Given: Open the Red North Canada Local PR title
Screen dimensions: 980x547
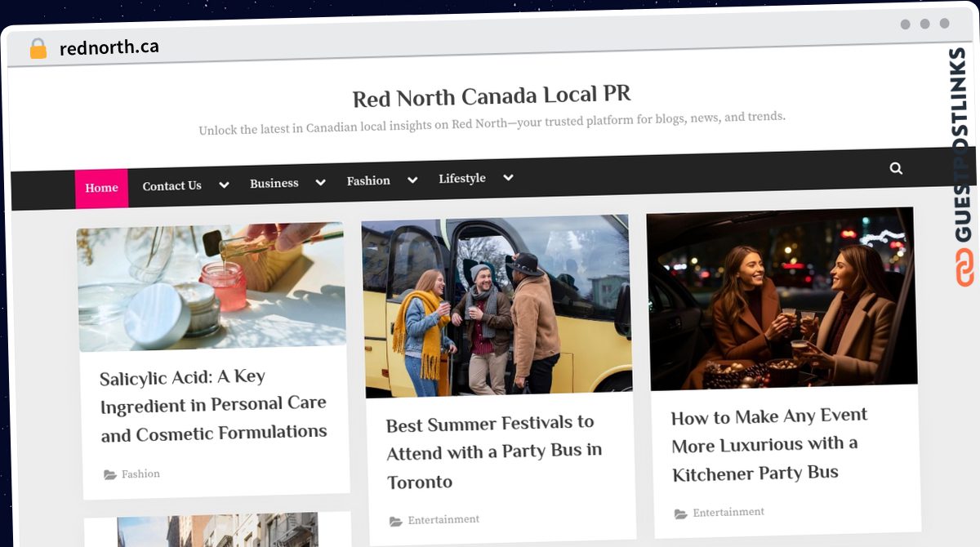Looking at the screenshot, I should (x=492, y=96).
